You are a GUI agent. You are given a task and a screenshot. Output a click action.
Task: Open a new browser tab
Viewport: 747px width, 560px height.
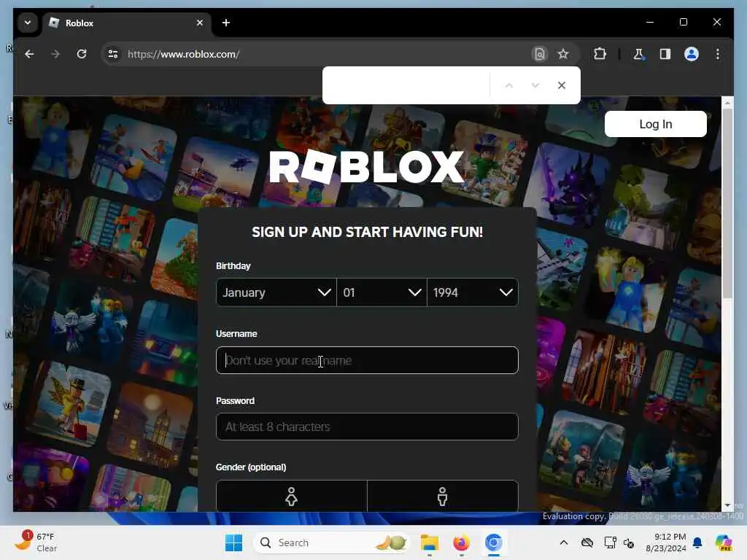(226, 23)
